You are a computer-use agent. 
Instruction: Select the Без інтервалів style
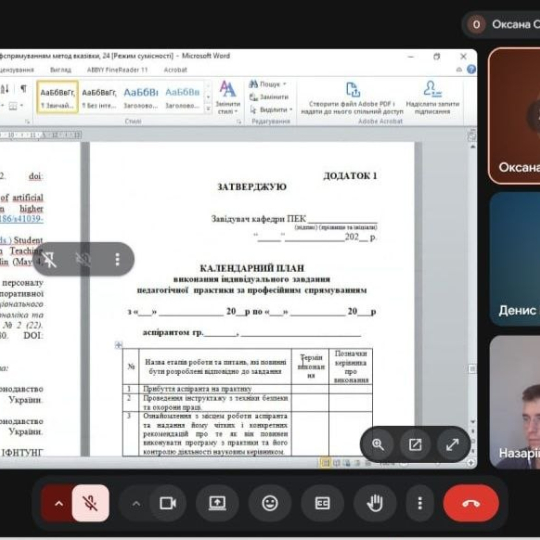tap(99, 98)
